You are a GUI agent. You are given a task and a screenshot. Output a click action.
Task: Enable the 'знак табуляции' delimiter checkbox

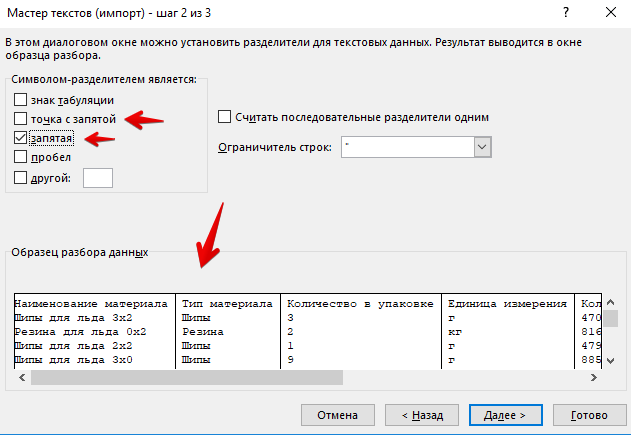(x=21, y=100)
